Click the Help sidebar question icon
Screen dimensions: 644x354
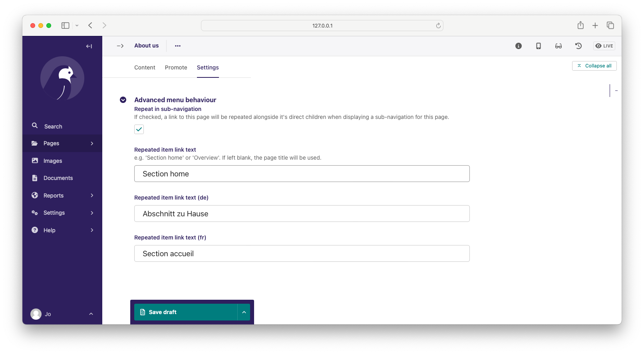(x=35, y=230)
